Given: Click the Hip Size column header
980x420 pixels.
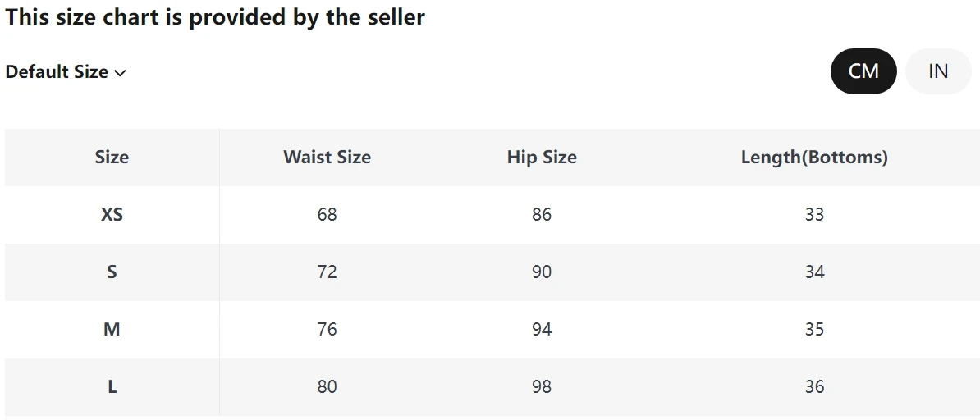Looking at the screenshot, I should [x=542, y=157].
